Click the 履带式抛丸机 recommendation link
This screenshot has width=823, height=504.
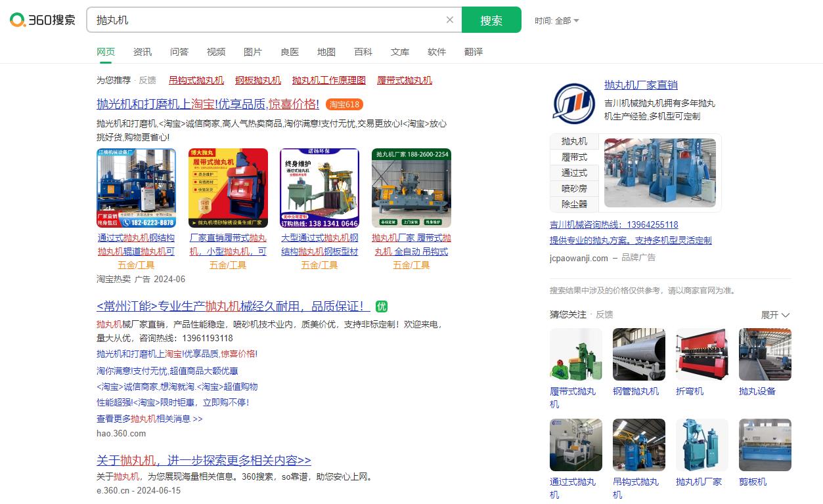pyautogui.click(x=406, y=80)
